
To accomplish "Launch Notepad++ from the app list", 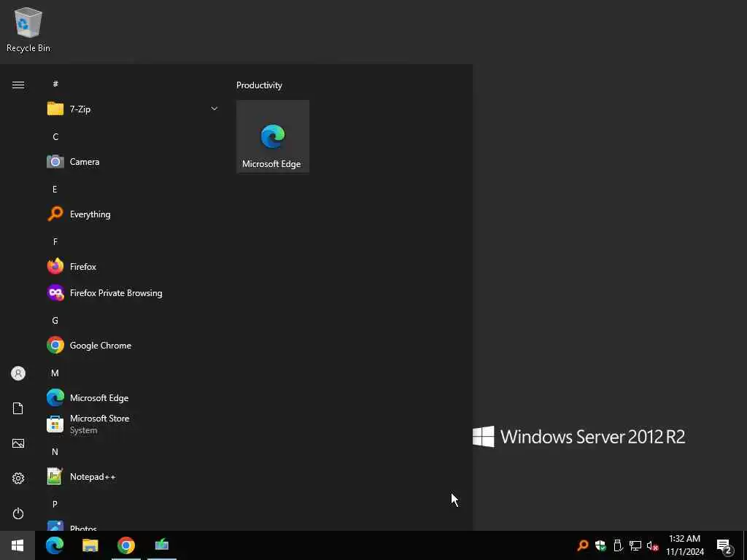I will click(x=133, y=477).
